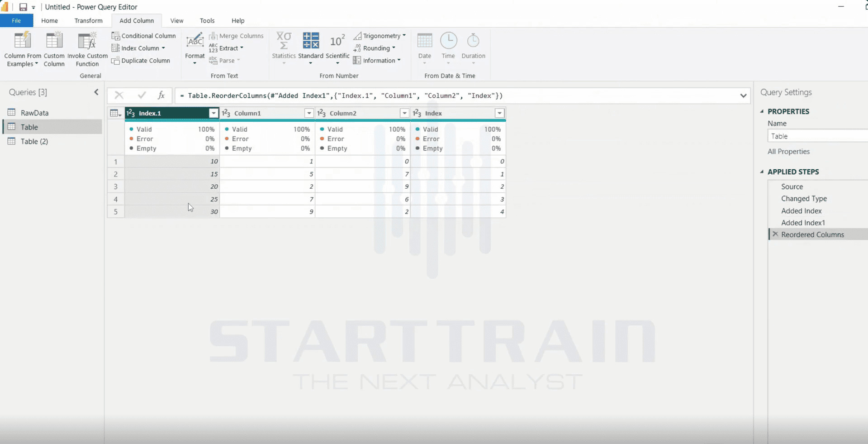Click the Time column icon
Screen dimensions: 868x444
(x=448, y=41)
